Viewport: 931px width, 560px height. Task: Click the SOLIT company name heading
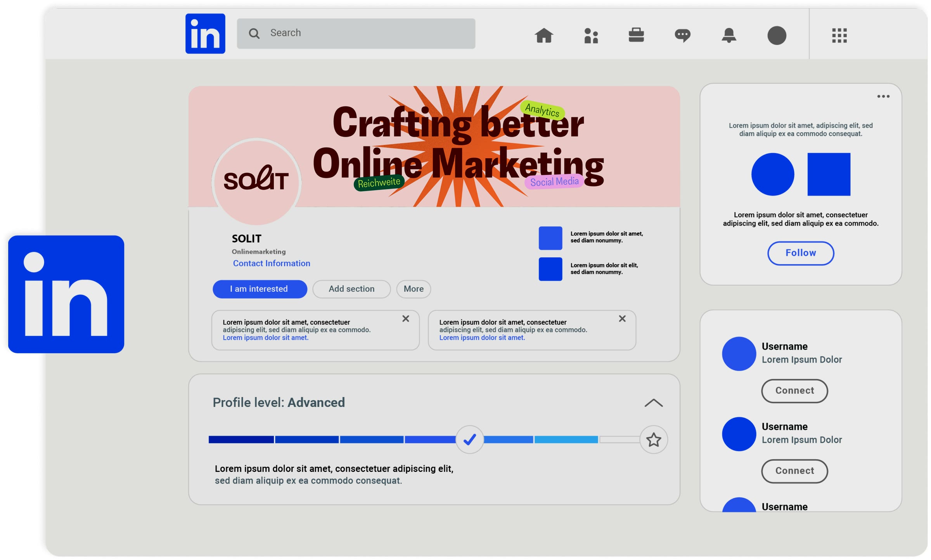coord(247,239)
